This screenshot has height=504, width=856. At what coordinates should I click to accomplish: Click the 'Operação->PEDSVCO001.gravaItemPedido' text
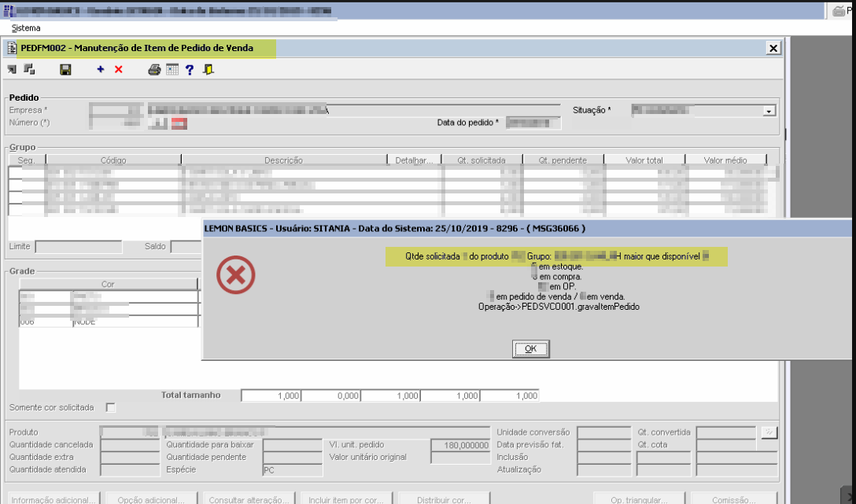pos(559,307)
